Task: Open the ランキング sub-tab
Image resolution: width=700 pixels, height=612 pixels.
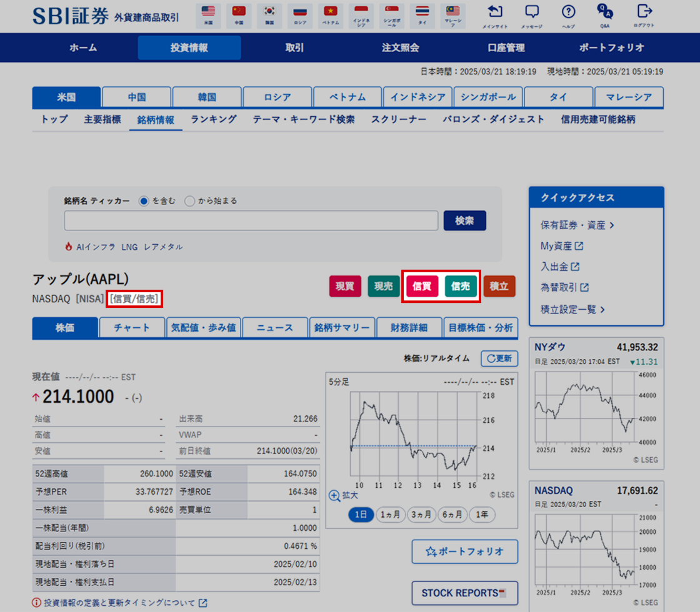Action: pyautogui.click(x=213, y=119)
